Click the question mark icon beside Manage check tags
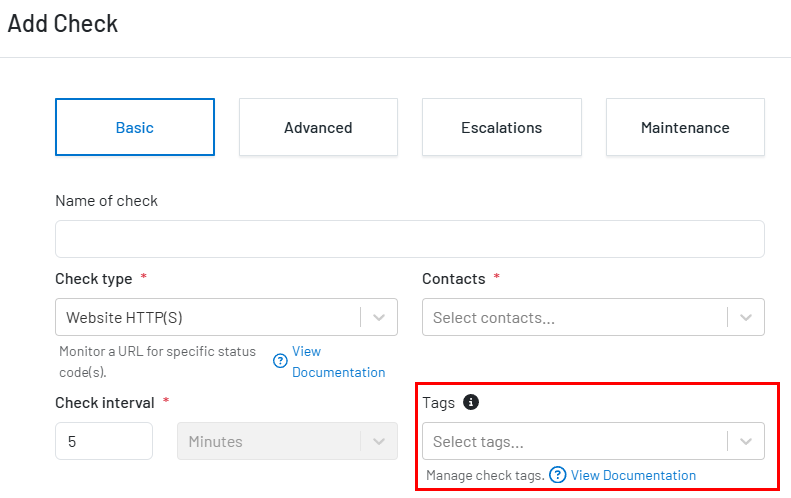The height and width of the screenshot is (498, 791). pyautogui.click(x=557, y=475)
